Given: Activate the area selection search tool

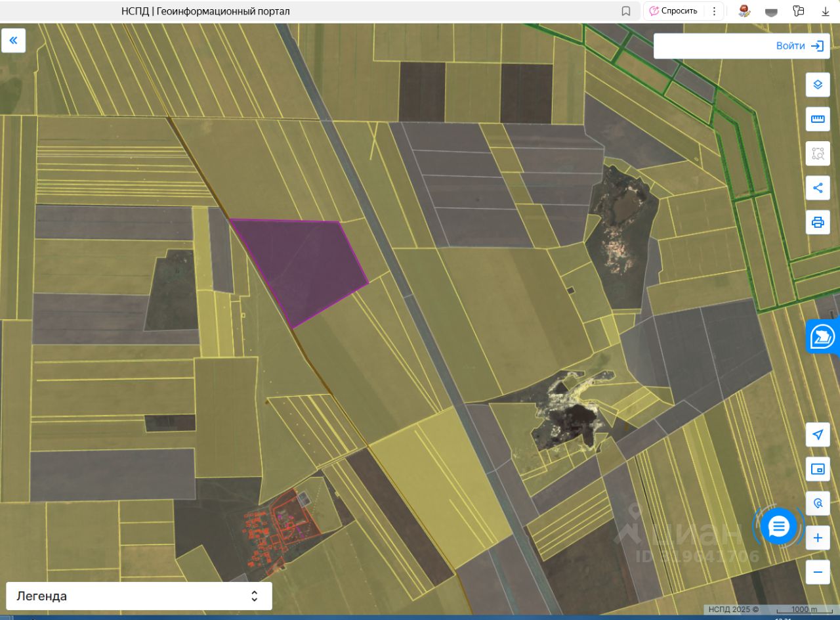Looking at the screenshot, I should click(818, 154).
